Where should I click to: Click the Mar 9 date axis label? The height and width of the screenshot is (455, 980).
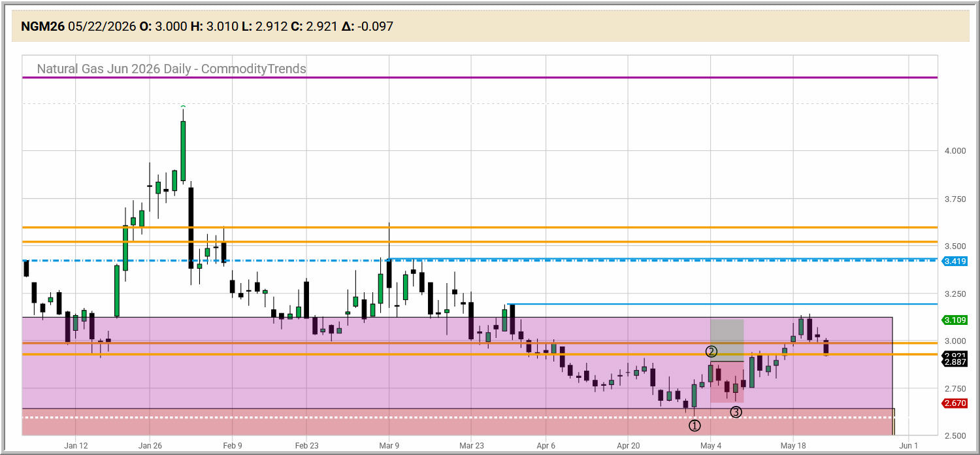pos(389,445)
